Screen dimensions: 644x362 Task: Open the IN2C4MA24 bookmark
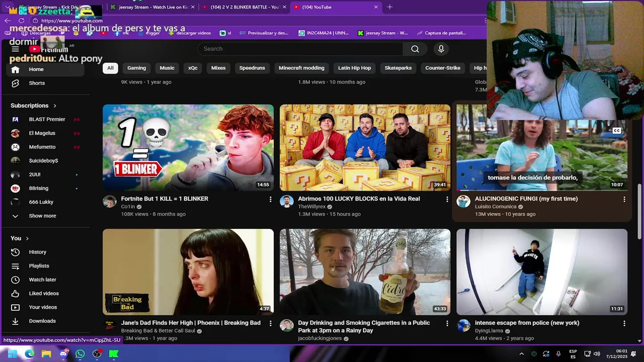point(323,33)
